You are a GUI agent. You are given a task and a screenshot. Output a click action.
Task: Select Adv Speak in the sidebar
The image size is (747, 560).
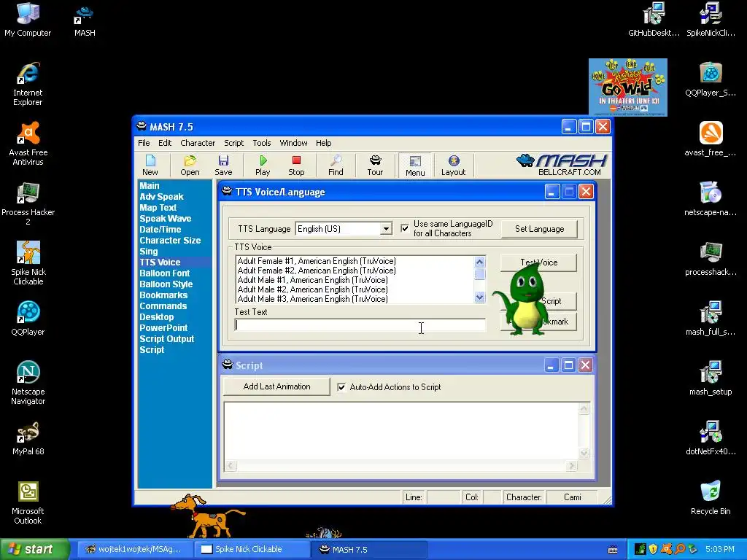coord(161,197)
